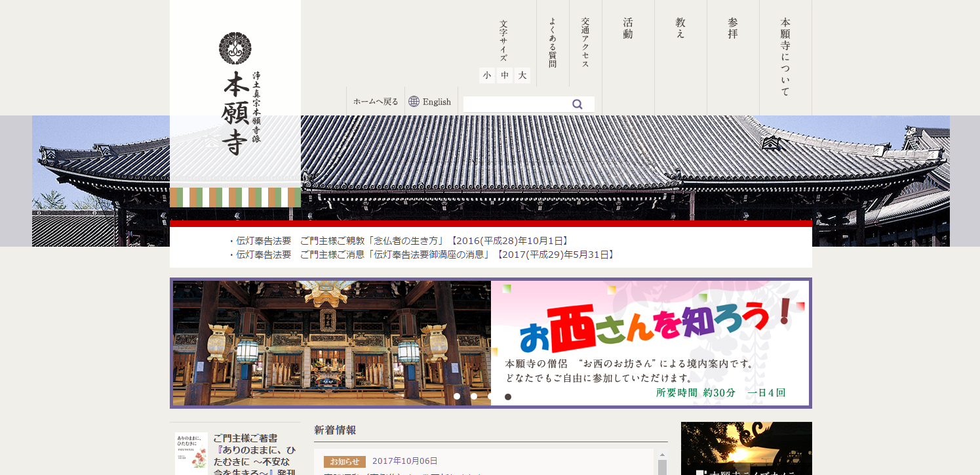This screenshot has height=475, width=980.
Task: Click the Hongwanji crest logo
Action: click(x=235, y=49)
